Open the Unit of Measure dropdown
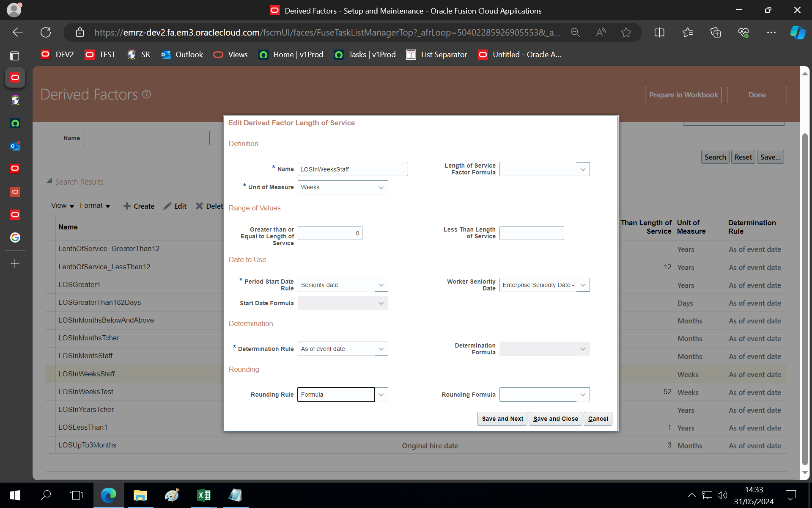The height and width of the screenshot is (508, 812). [x=380, y=187]
